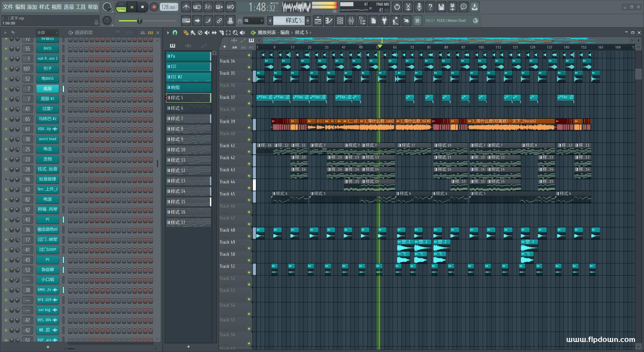The width and height of the screenshot is (644, 352).
Task: Toggle the metronome icon
Action: (186, 7)
